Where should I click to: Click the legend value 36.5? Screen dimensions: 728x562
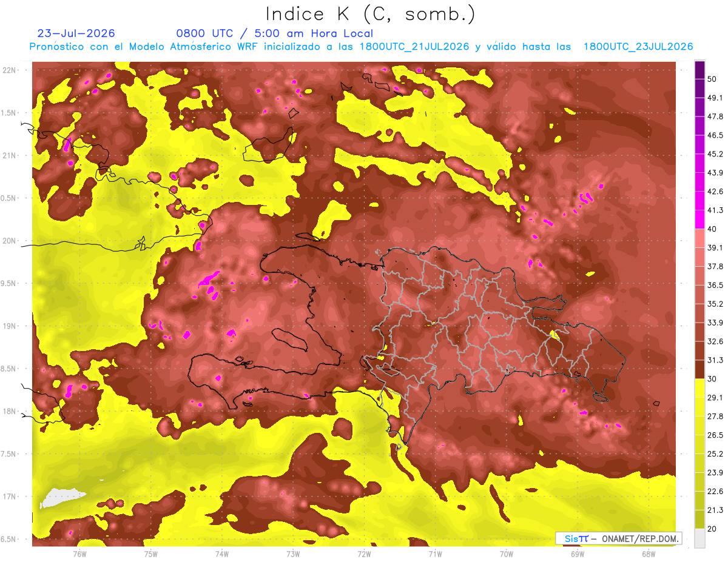point(715,285)
